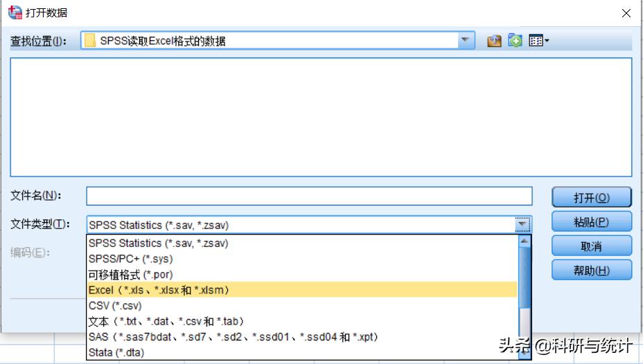The image size is (643, 364).
Task: Click the Open (打开) button
Action: pyautogui.click(x=592, y=197)
